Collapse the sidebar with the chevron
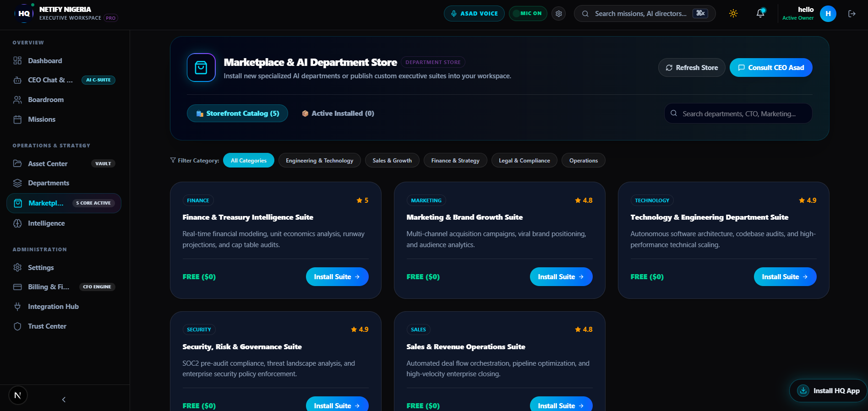Image resolution: width=868 pixels, height=411 pixels. [64, 400]
